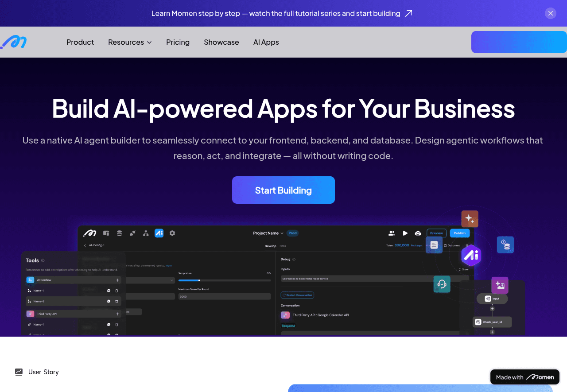
Task: Click the chart icon beside User Story
Action: 19,372
